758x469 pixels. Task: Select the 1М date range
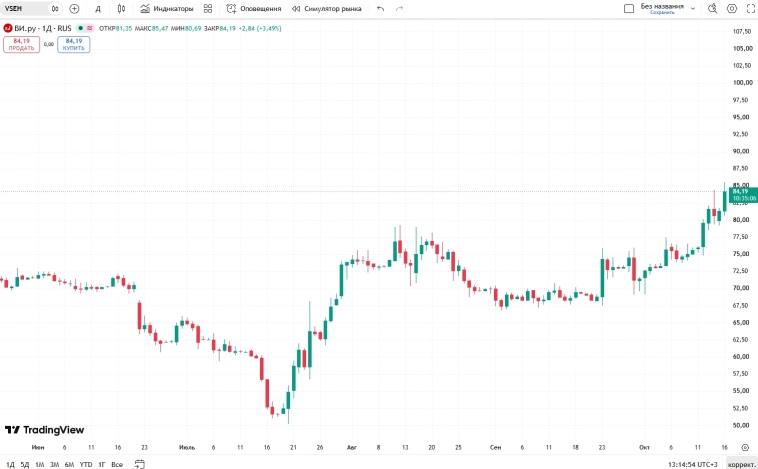[40, 464]
